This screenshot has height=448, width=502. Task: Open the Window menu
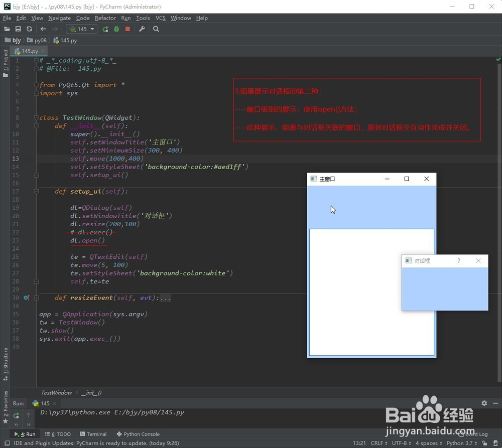click(181, 18)
